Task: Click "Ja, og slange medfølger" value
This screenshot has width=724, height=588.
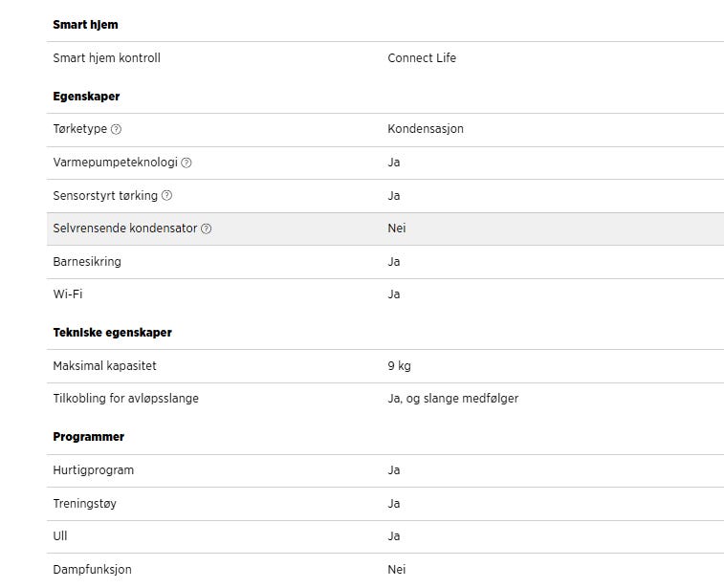Action: 452,399
